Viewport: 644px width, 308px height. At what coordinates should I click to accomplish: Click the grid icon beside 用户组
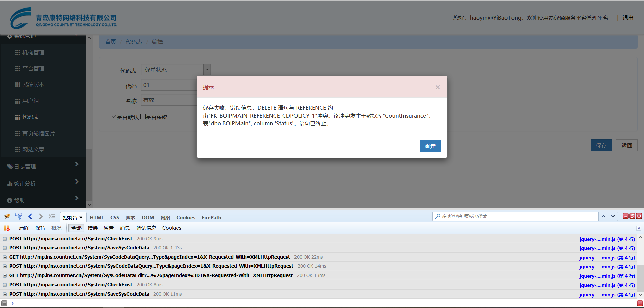click(x=18, y=101)
